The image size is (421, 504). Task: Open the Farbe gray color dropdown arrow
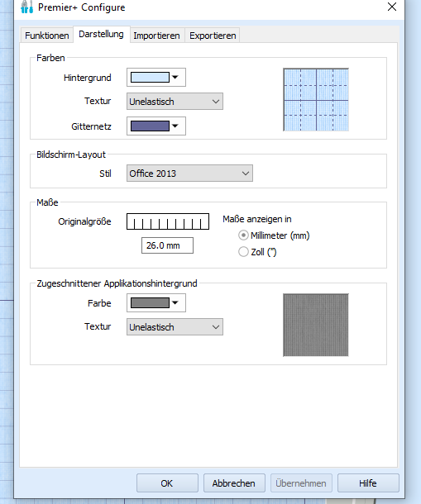175,302
